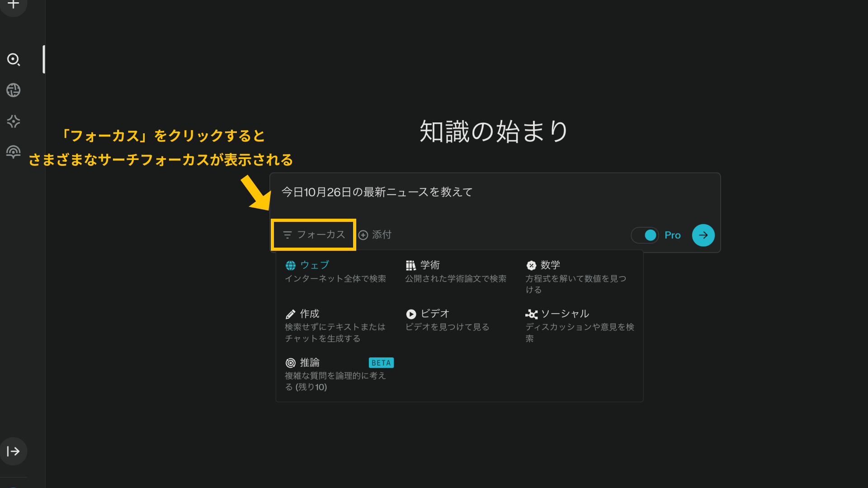Attach a file via the 添付 icon
This screenshot has width=868, height=488.
(375, 235)
